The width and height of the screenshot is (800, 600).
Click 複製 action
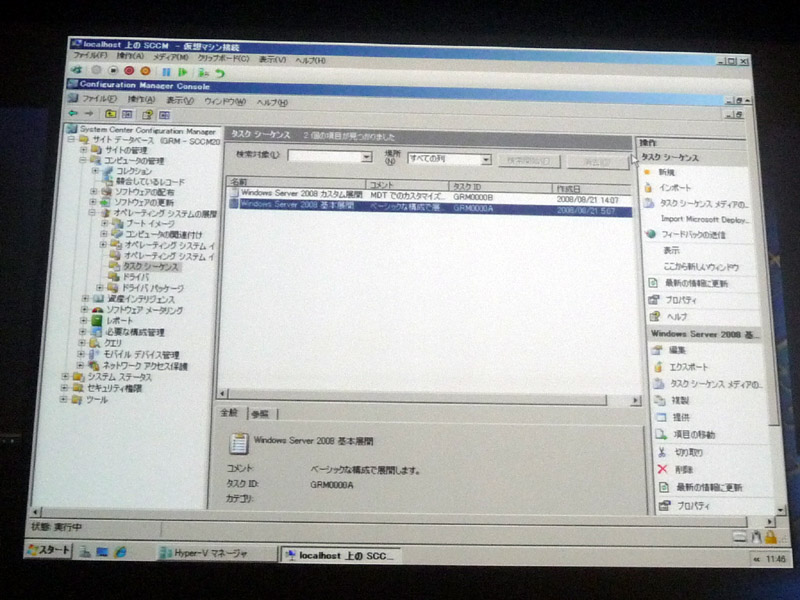[x=680, y=401]
